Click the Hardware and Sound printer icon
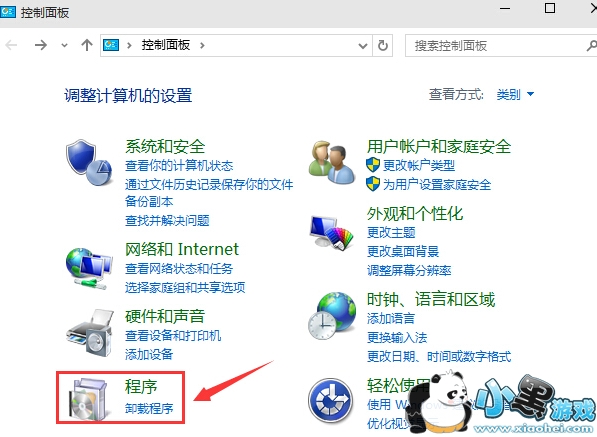 pyautogui.click(x=90, y=333)
